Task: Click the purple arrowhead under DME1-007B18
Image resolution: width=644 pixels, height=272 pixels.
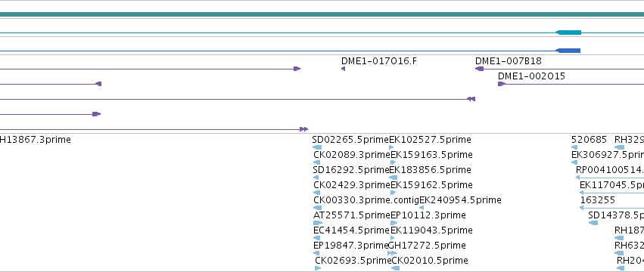Action: tap(479, 69)
